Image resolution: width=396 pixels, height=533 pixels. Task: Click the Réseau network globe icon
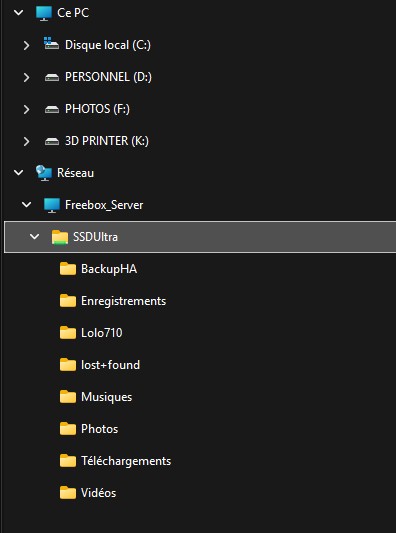[x=44, y=173]
